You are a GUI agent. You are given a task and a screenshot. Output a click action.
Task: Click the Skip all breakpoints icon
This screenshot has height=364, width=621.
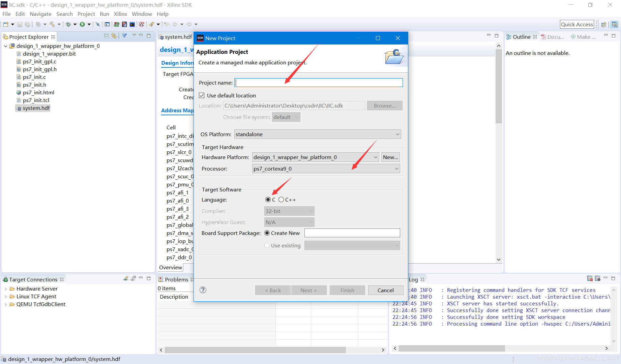[98, 24]
